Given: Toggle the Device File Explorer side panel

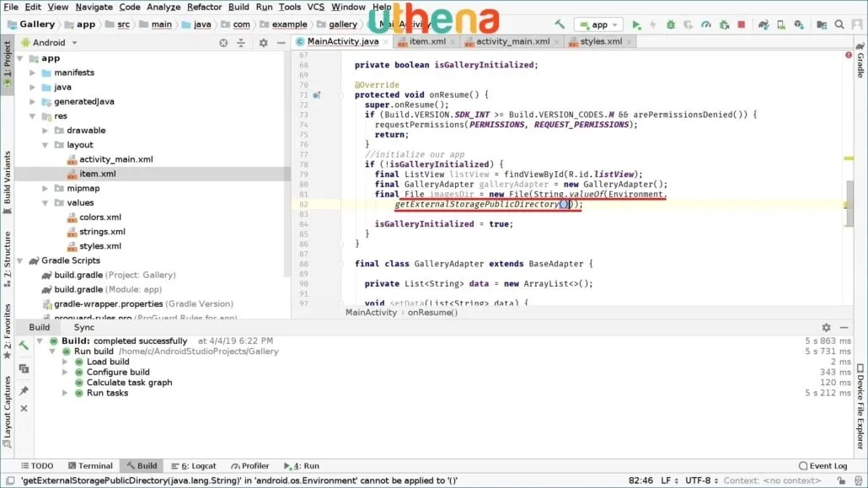Looking at the screenshot, I should pyautogui.click(x=860, y=406).
